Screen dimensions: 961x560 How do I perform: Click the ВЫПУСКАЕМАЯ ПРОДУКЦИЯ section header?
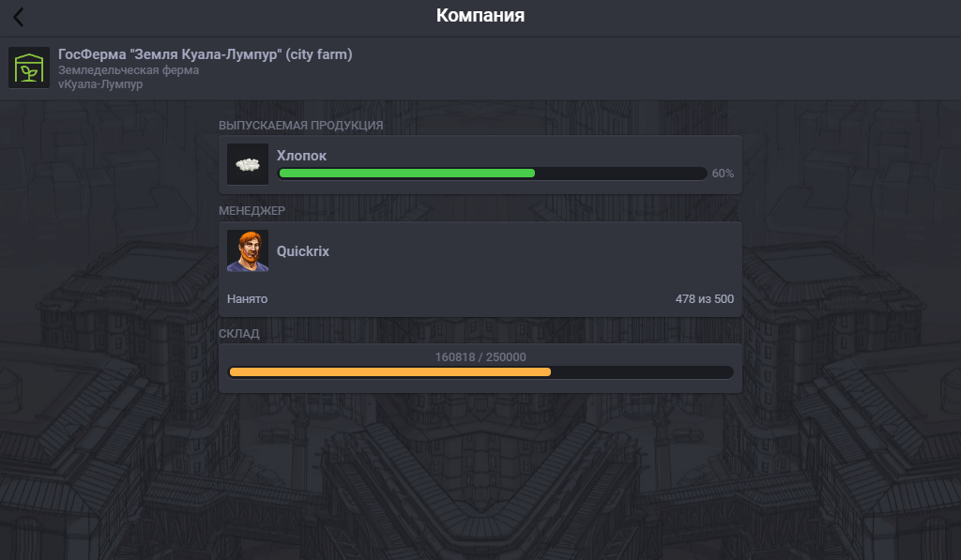(301, 126)
